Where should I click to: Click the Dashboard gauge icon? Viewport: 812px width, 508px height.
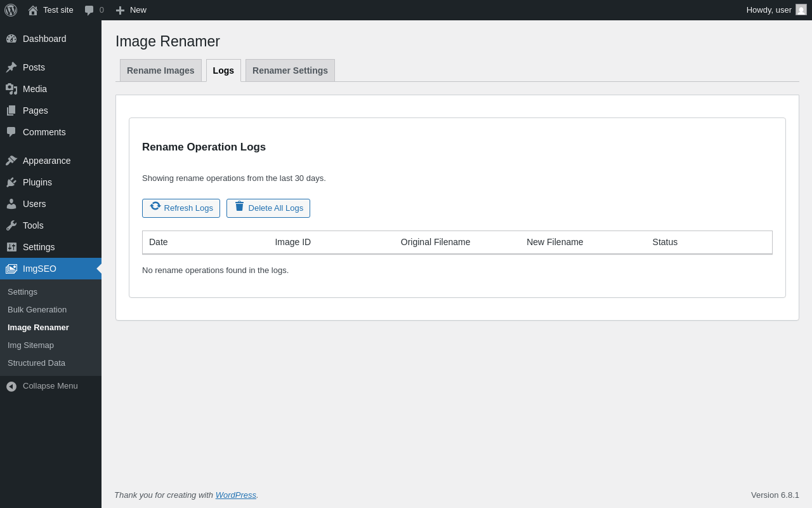11,39
